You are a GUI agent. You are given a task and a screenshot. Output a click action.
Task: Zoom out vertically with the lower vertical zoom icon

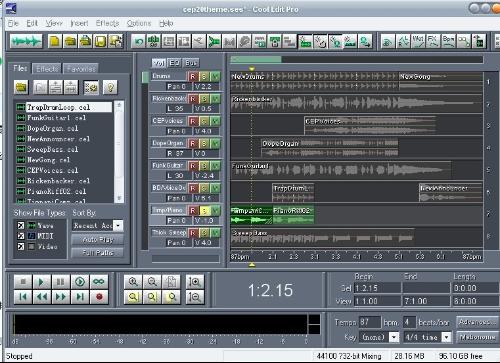tap(194, 297)
